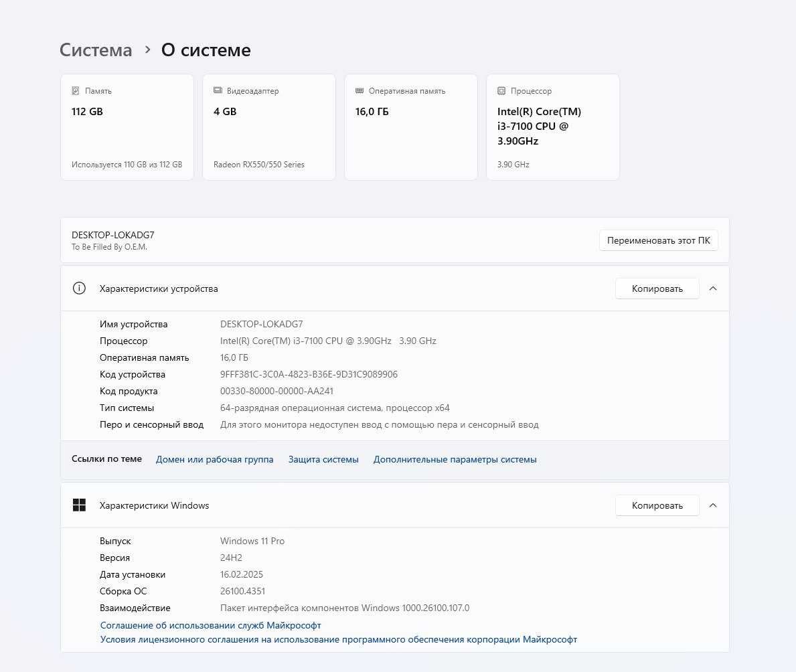Copy Windows specifications with Копировать button
Image resolution: width=796 pixels, height=672 pixels.
tap(657, 505)
